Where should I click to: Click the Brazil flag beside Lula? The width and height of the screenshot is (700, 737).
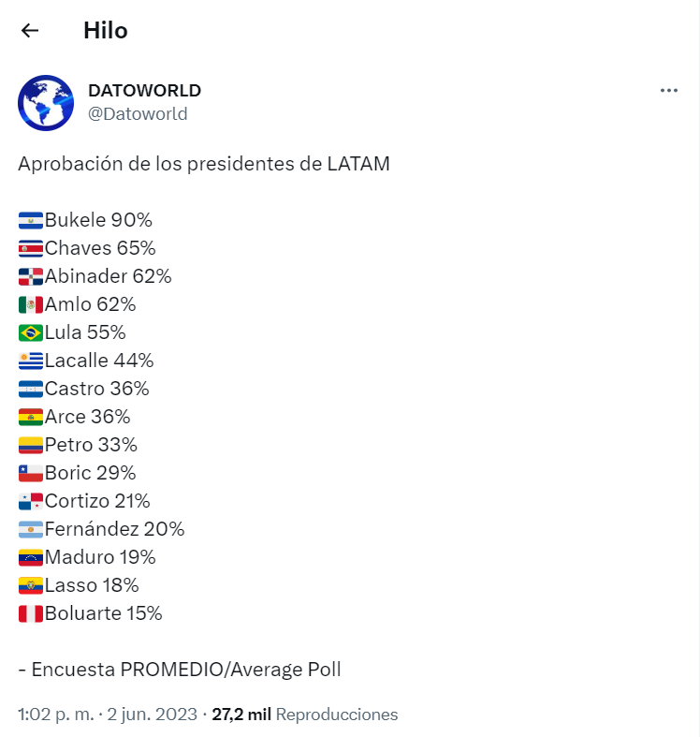31,332
